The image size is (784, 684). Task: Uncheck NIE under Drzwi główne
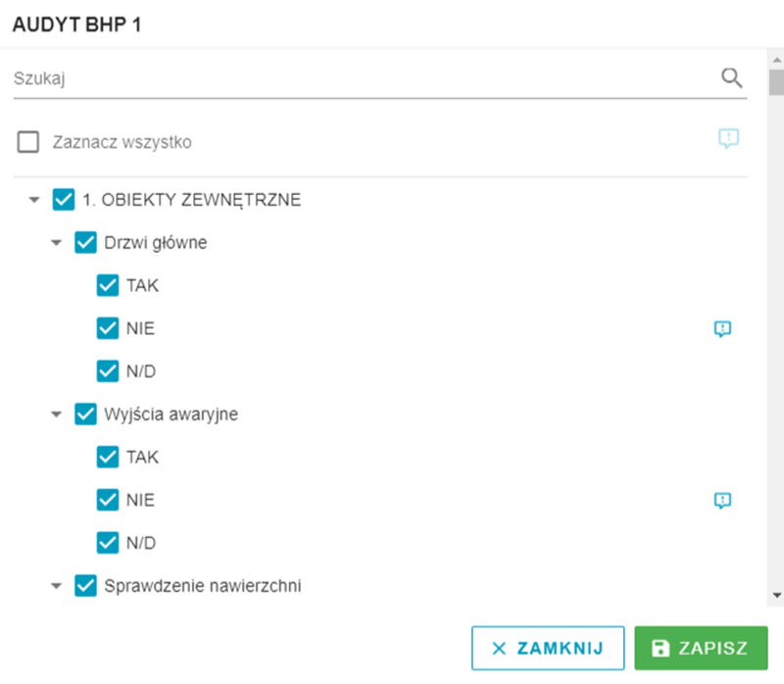pos(108,328)
